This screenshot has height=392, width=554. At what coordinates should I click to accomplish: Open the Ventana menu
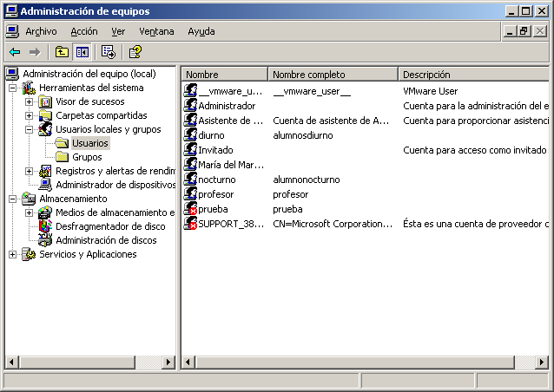156,31
